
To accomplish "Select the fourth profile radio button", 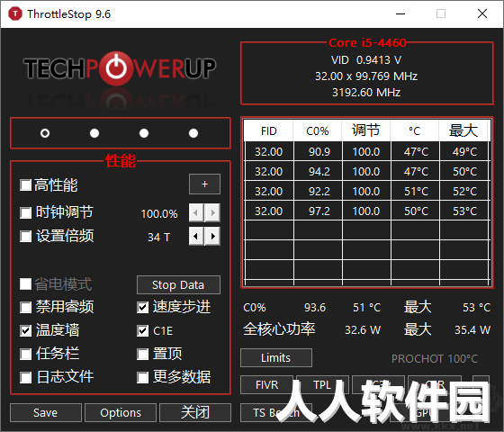I will pos(193,133).
